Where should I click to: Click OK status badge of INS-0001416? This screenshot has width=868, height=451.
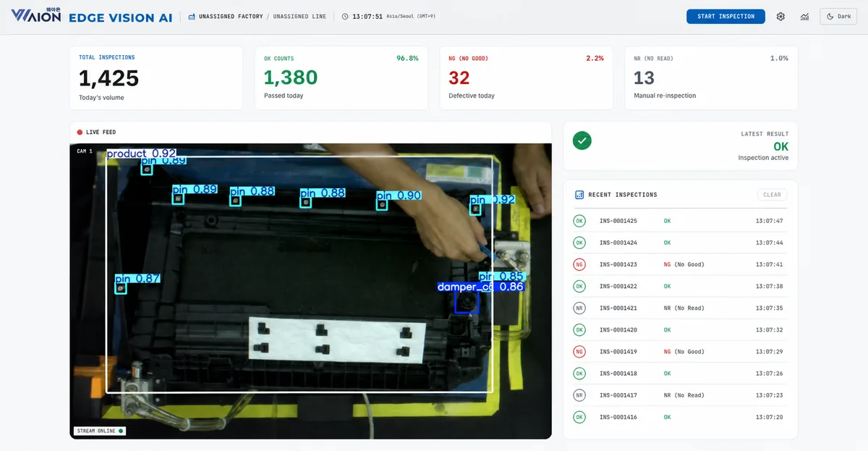coord(579,417)
